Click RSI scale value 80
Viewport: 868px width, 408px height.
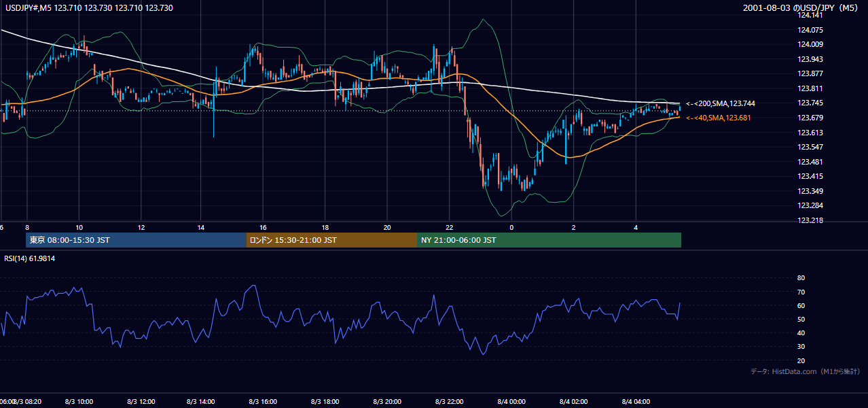(x=801, y=278)
